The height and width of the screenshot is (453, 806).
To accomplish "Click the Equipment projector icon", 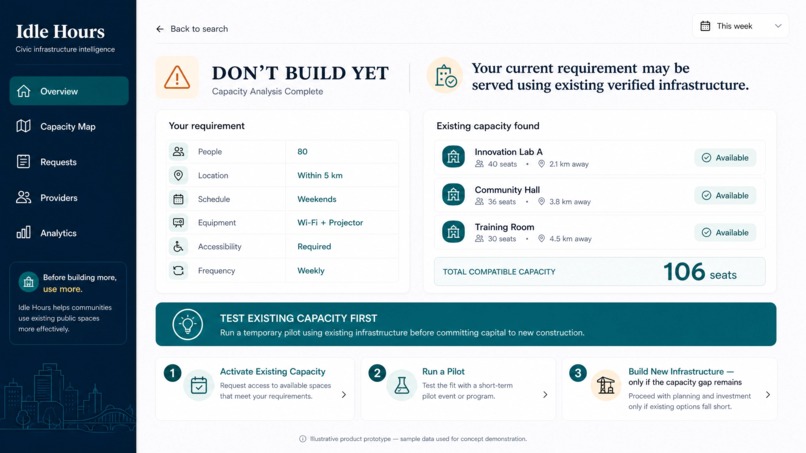I will tap(178, 223).
